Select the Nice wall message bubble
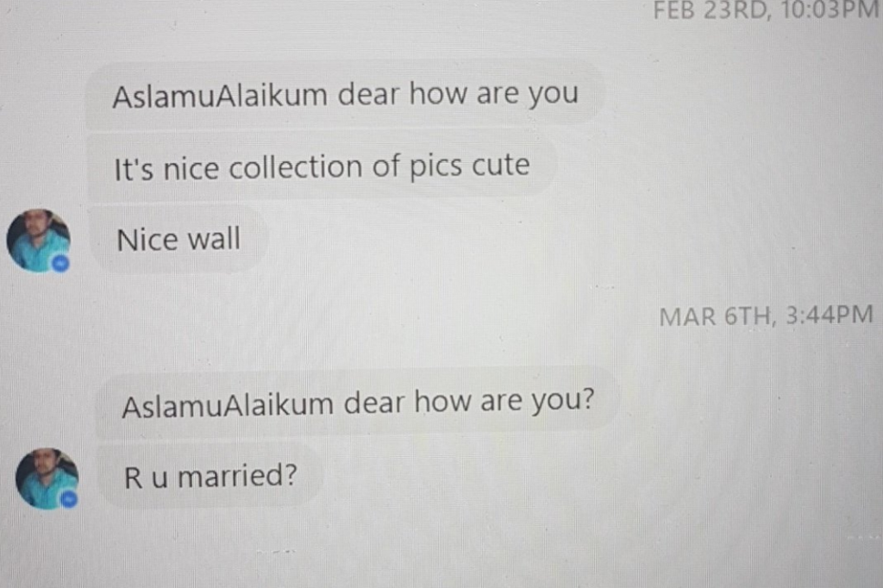The image size is (883, 588). click(178, 240)
